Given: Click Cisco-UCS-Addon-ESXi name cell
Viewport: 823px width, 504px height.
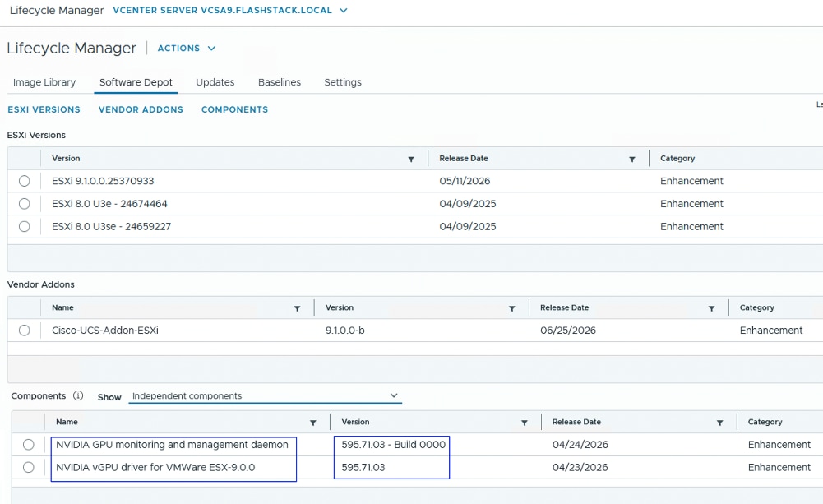Looking at the screenshot, I should point(105,331).
